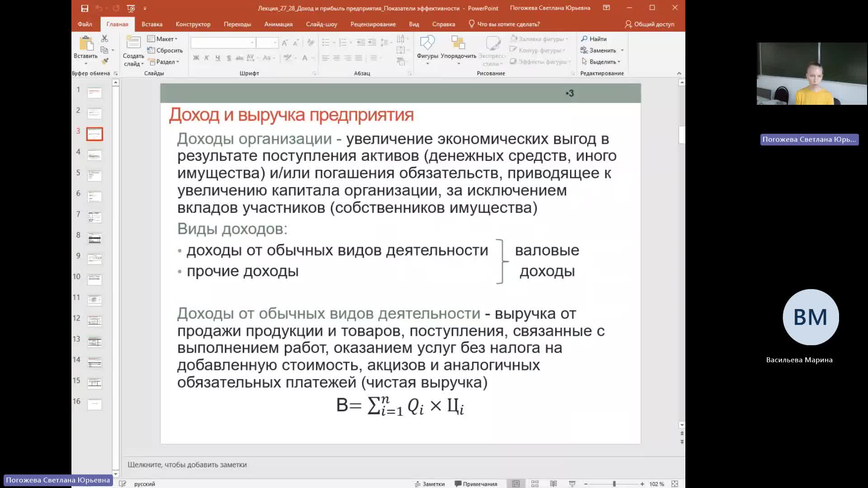Click the Создать слайд new slide icon
This screenshot has height=488, width=868.
tap(133, 43)
